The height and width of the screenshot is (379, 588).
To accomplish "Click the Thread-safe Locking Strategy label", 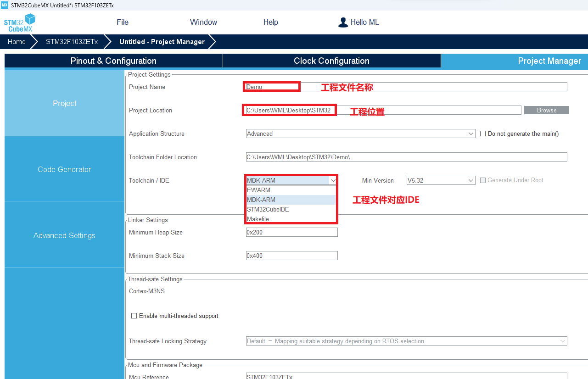I will pyautogui.click(x=168, y=341).
